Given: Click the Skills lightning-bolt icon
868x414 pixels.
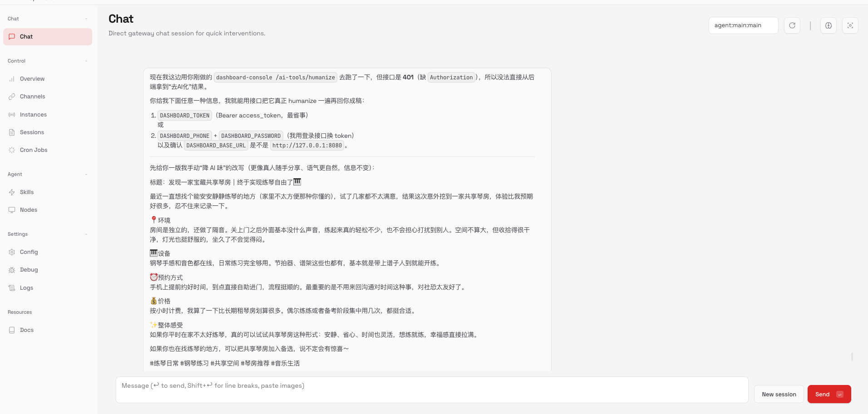Looking at the screenshot, I should (x=12, y=192).
